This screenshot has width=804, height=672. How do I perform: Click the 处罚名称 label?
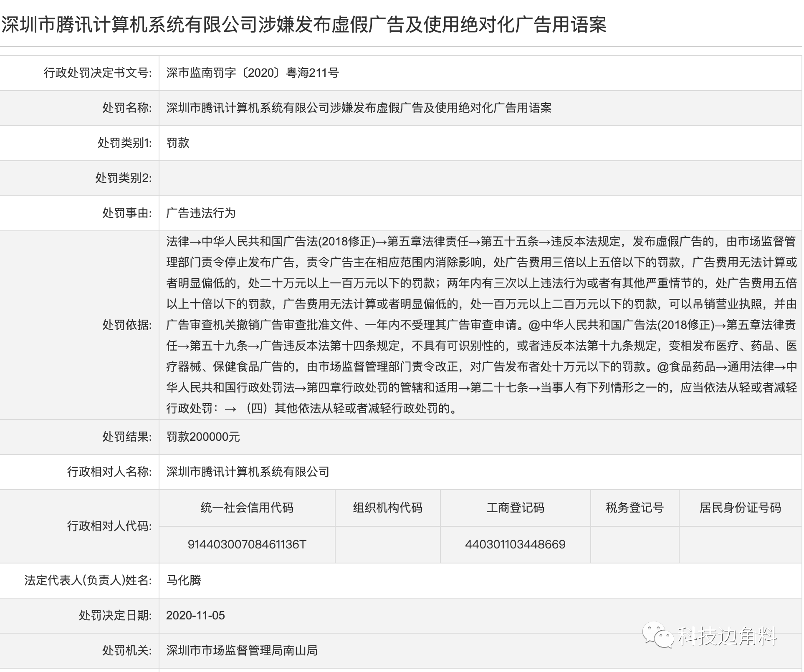point(127,108)
